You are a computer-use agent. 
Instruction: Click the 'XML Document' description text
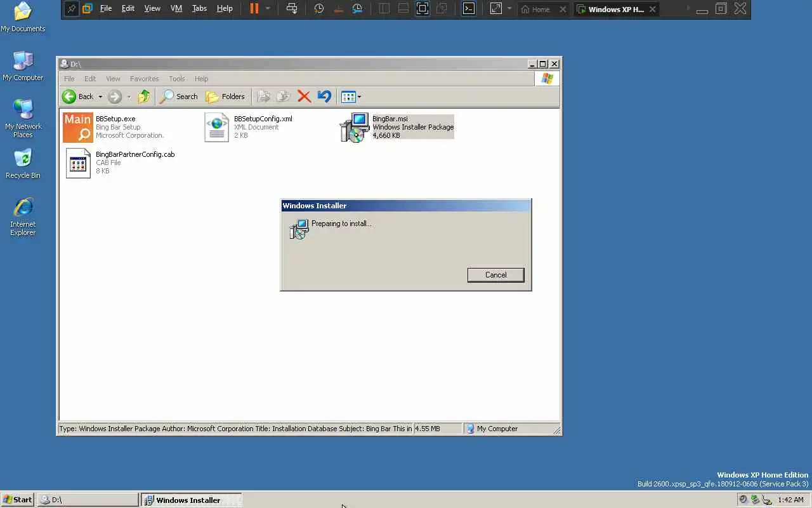point(256,127)
